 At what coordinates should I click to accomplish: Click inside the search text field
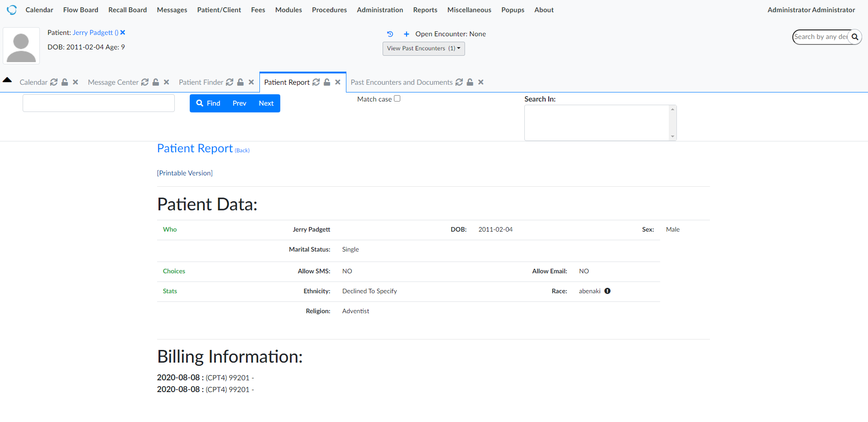[98, 103]
